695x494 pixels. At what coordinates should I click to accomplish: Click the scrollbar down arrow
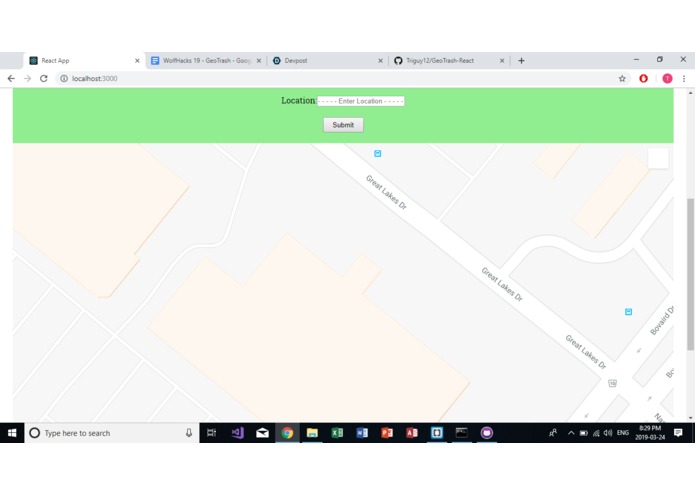tap(690, 417)
